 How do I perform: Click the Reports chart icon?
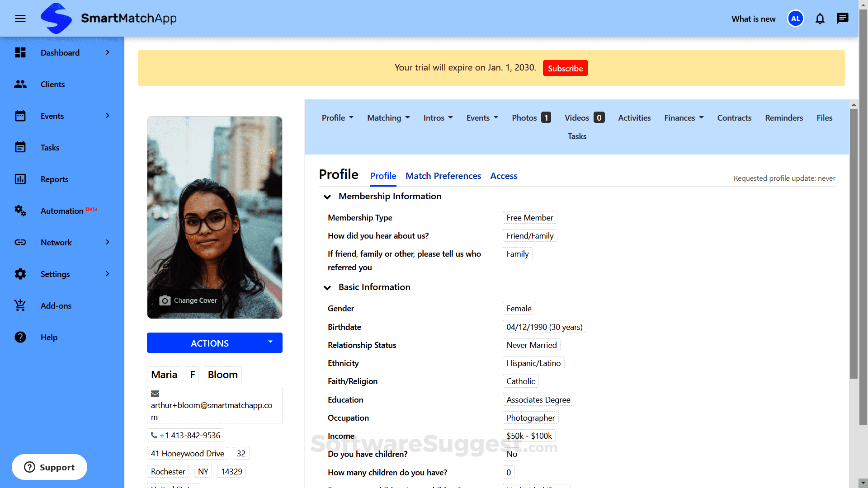(x=20, y=179)
